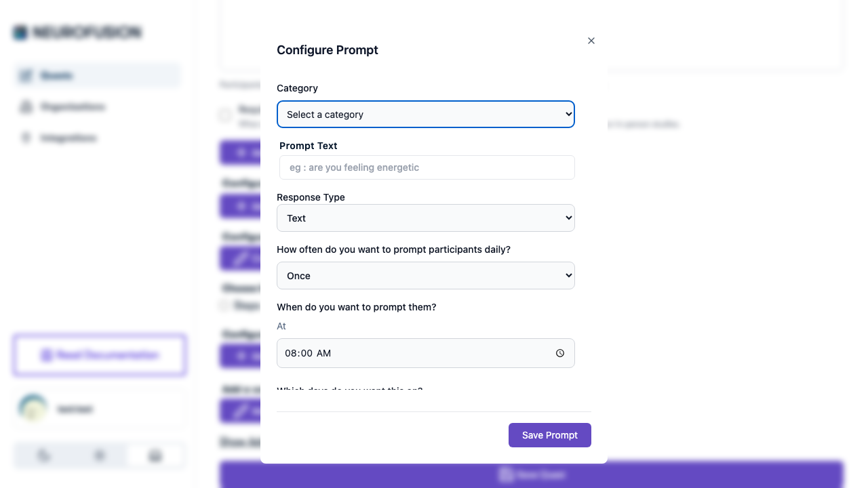Viewport: 868px width, 488px height.
Task: Open the clock icon in the time field
Action: click(560, 353)
